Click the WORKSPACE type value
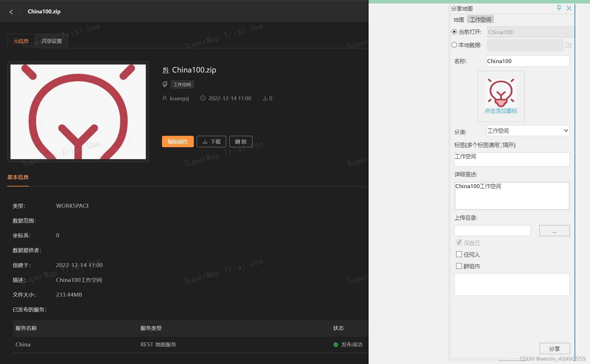Viewport: 590px width, 364px height. click(73, 206)
